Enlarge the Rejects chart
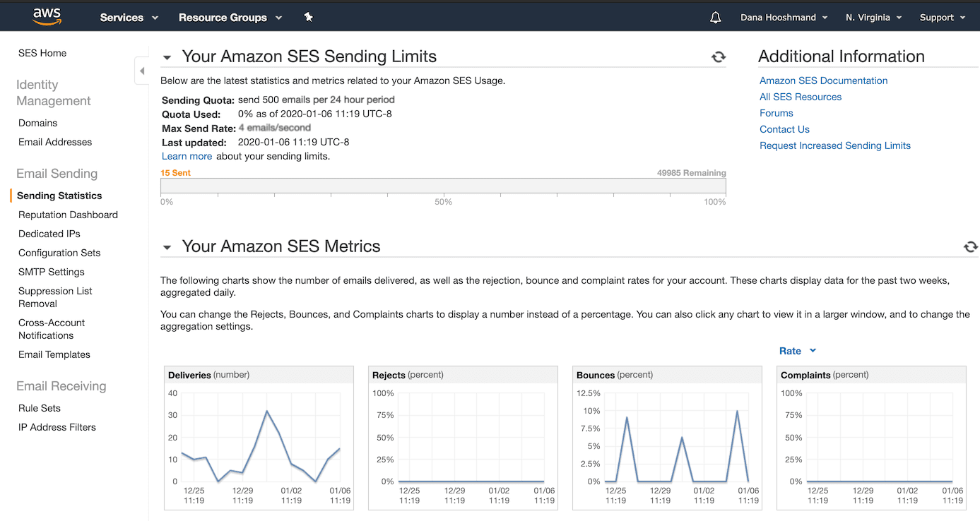The image size is (980, 521). pyautogui.click(x=463, y=438)
